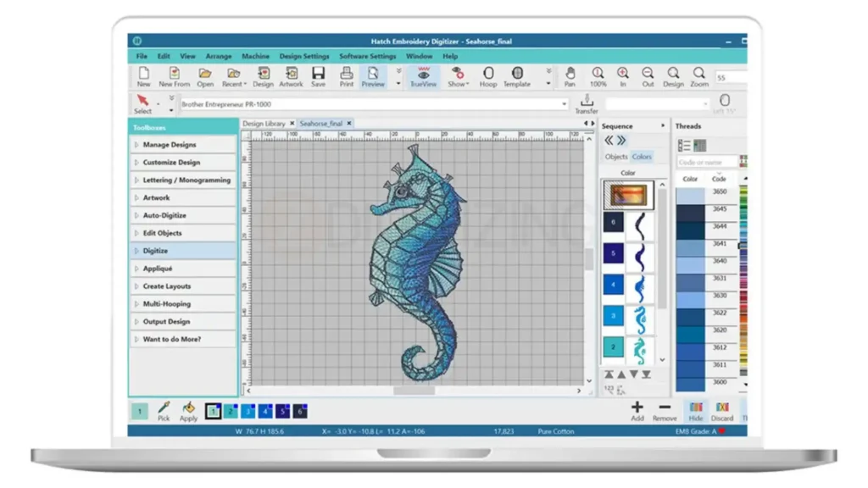Viewport: 868px width, 488px height.
Task: Open the Recent files dropdown
Action: 234,77
